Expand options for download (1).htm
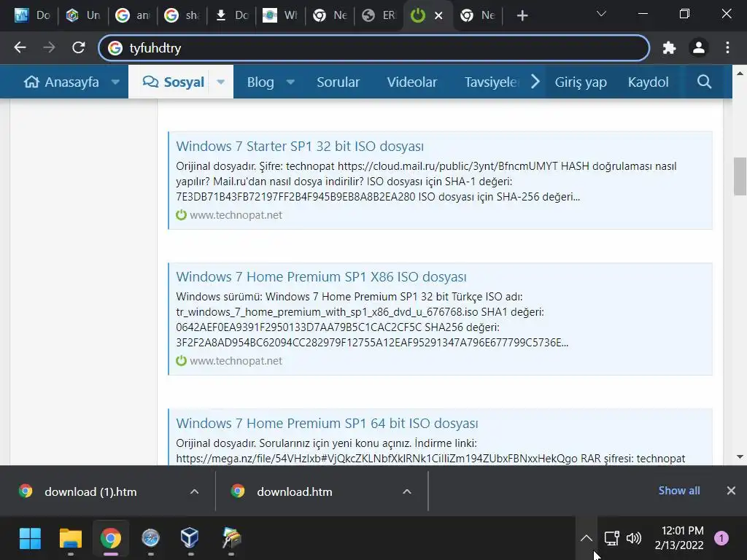Image resolution: width=747 pixels, height=560 pixels. (x=194, y=491)
